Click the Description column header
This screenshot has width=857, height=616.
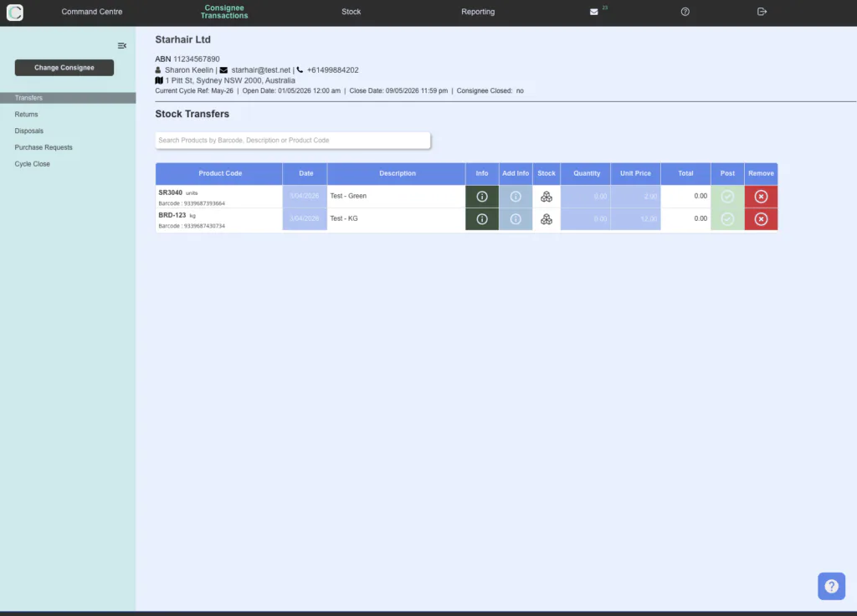396,173
